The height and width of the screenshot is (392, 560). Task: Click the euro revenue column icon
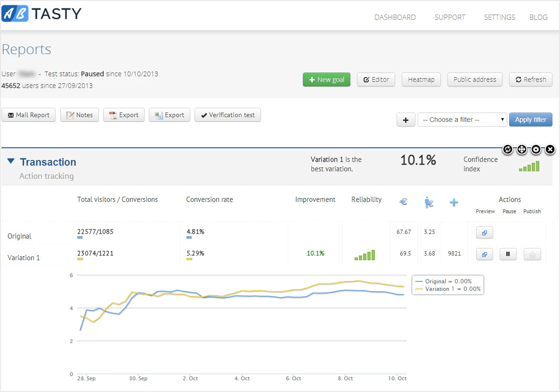pos(403,202)
